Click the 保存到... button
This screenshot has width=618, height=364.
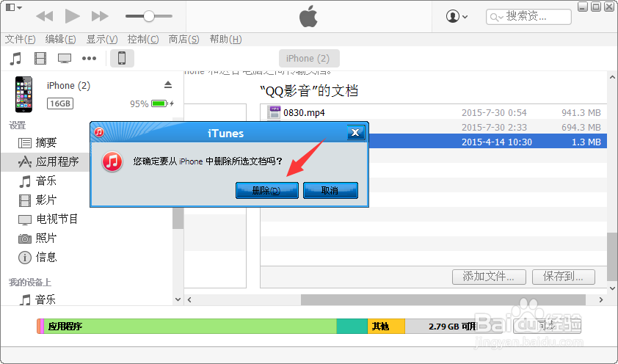563,277
